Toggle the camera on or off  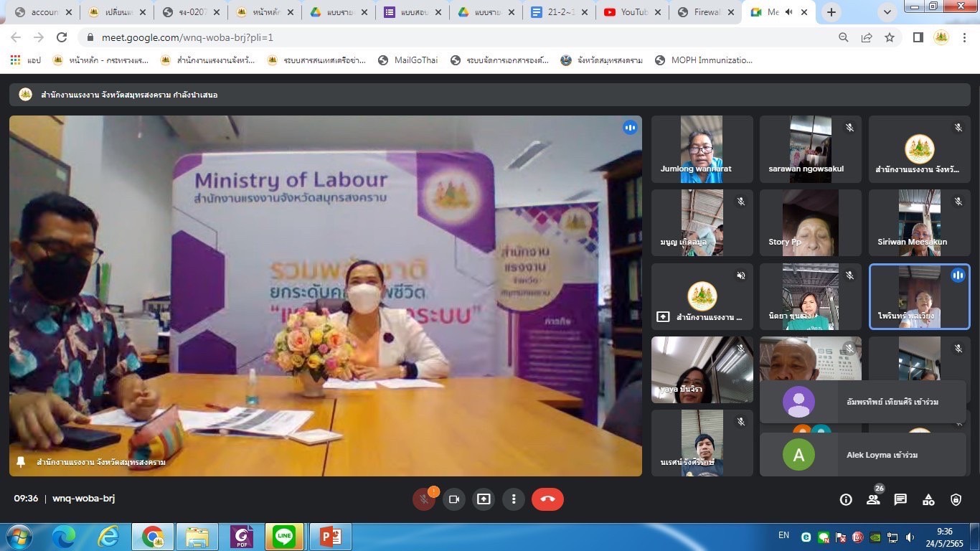tap(454, 499)
